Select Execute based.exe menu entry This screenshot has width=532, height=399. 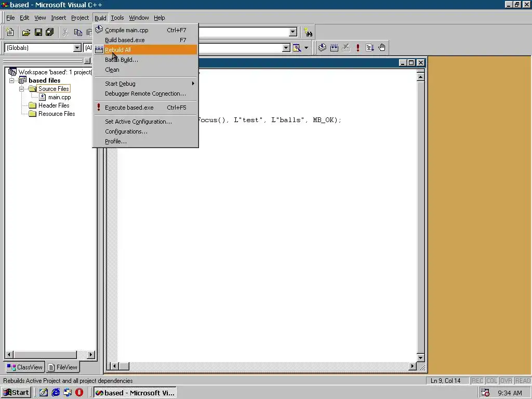[x=146, y=108]
